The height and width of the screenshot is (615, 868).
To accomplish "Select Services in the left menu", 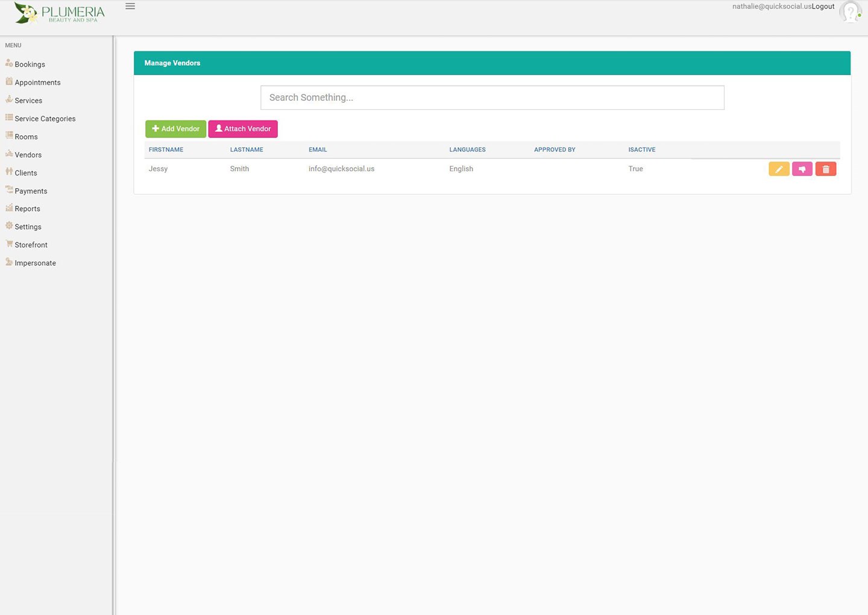I will coord(28,101).
